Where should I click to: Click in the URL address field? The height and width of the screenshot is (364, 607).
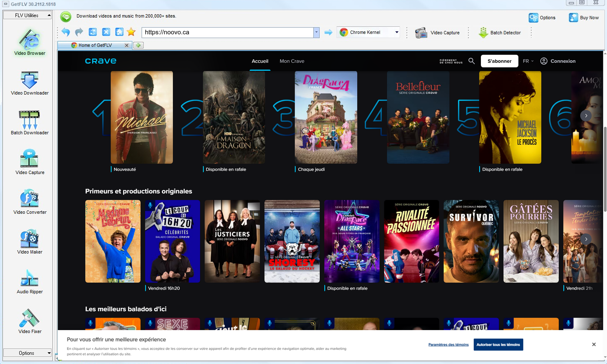pos(228,32)
